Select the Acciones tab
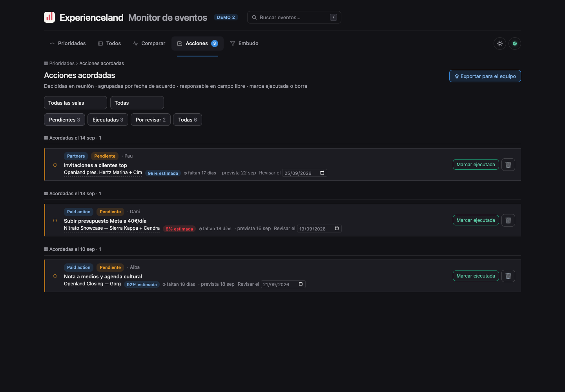The height and width of the screenshot is (392, 565). [197, 44]
